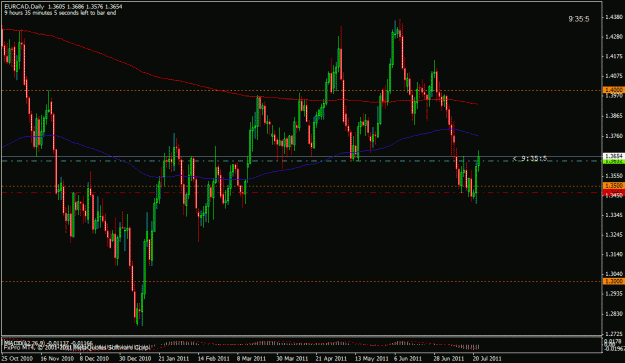Click the 1.2725 price axis label

[614, 333]
